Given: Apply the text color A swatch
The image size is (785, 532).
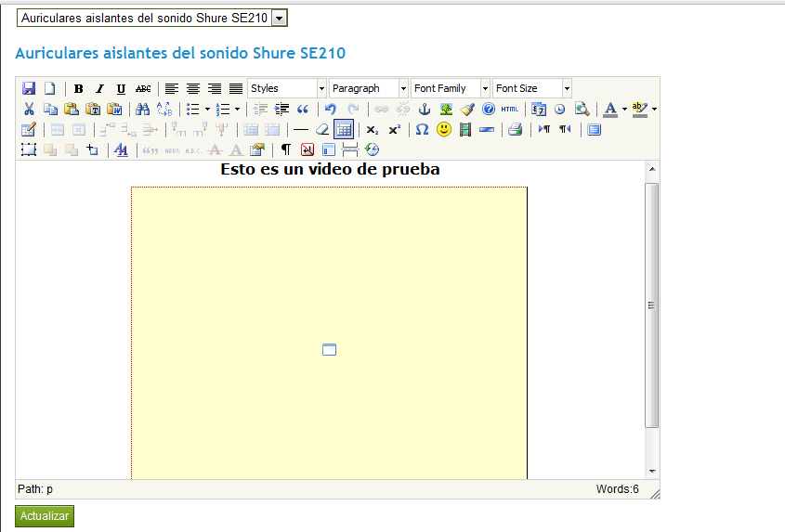Looking at the screenshot, I should point(610,110).
